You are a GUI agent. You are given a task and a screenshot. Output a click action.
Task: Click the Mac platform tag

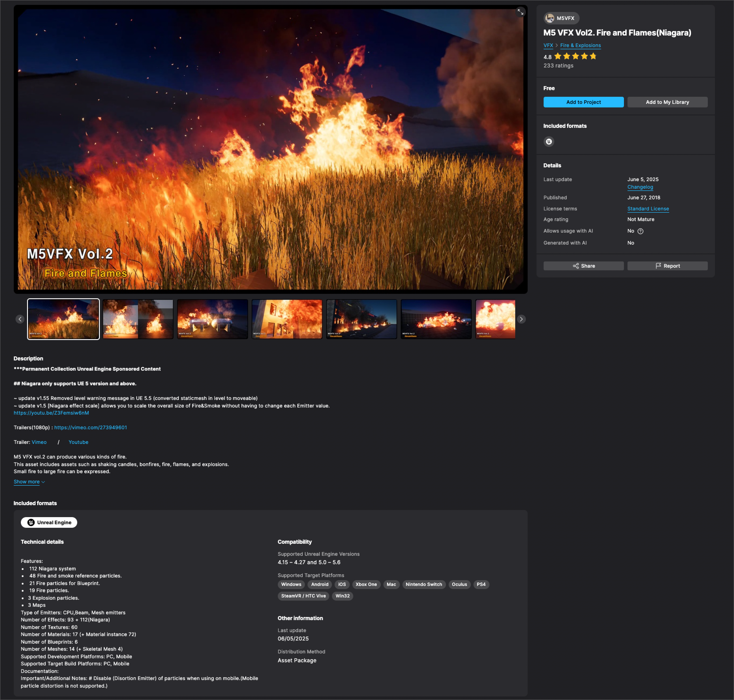pos(391,584)
